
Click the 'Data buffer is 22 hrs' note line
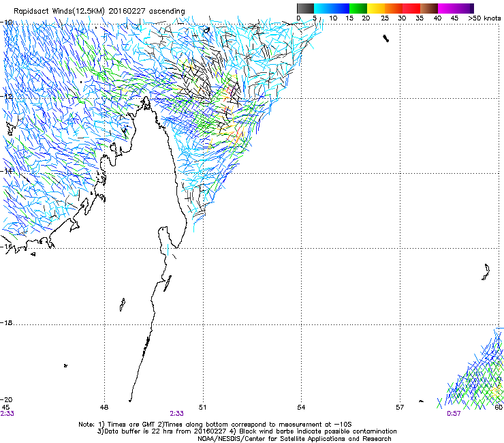point(247,431)
